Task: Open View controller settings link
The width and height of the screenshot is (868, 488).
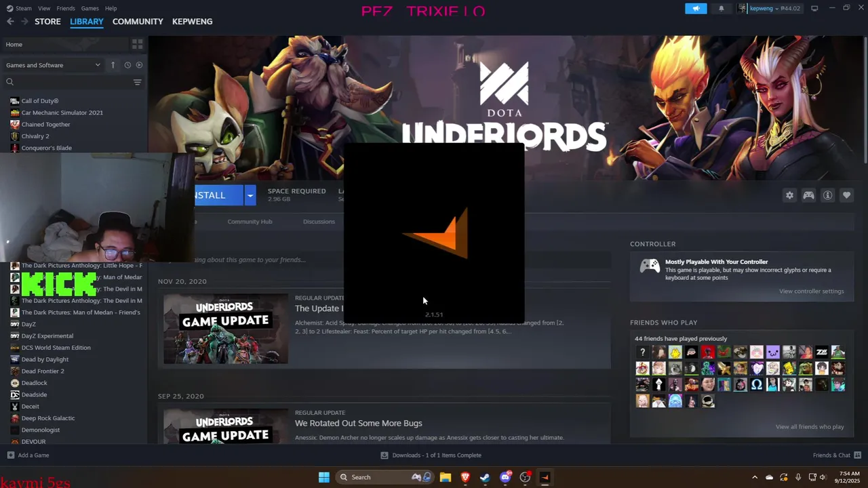Action: [811, 291]
